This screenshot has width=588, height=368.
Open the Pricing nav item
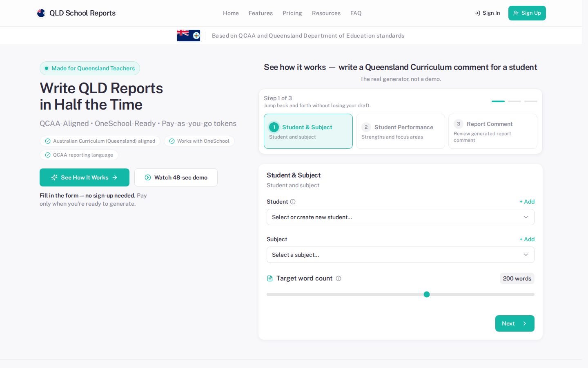tap(292, 13)
